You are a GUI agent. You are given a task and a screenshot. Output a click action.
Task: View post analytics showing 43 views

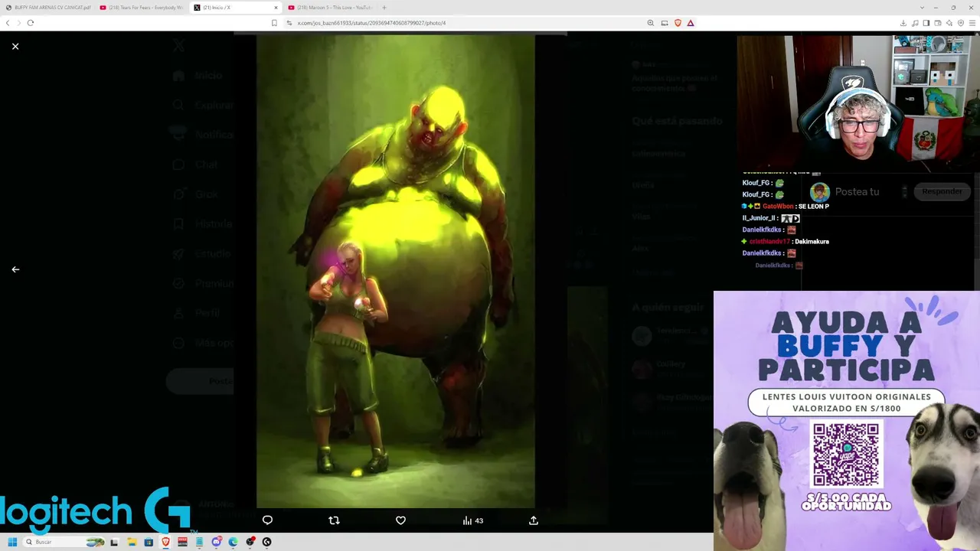click(x=472, y=520)
